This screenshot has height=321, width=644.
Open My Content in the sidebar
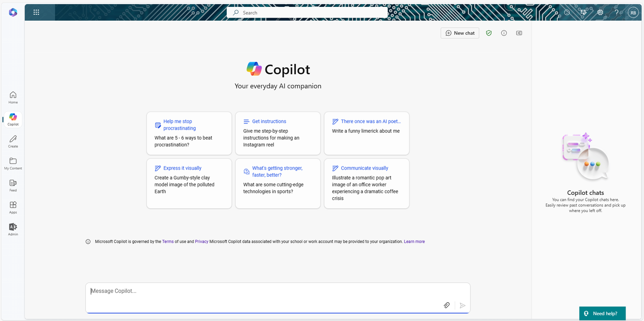(13, 164)
